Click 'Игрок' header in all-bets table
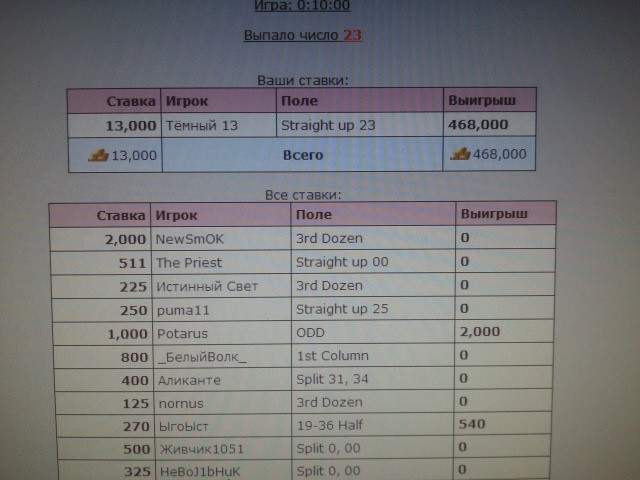Viewport: 640px width, 480px height. (x=176, y=216)
